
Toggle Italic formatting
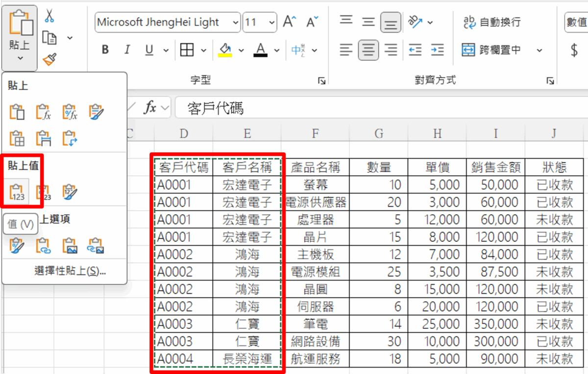tap(127, 50)
